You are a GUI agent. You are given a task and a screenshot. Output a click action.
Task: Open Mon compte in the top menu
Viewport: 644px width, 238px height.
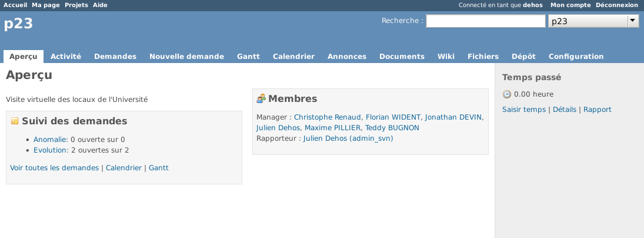click(570, 5)
